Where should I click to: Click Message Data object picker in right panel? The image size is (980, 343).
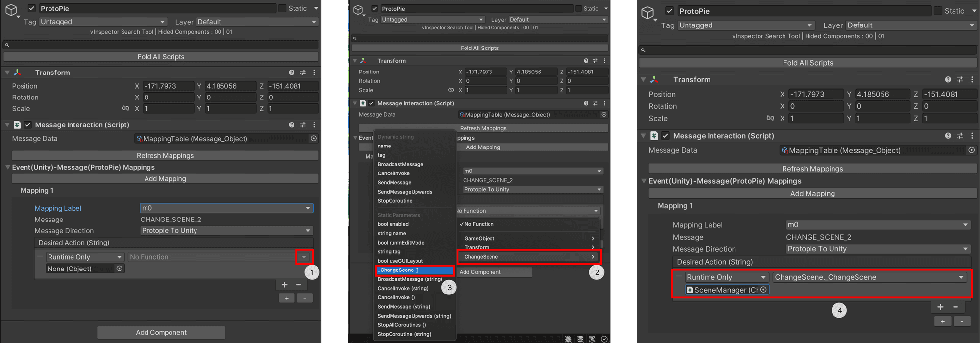(x=971, y=150)
